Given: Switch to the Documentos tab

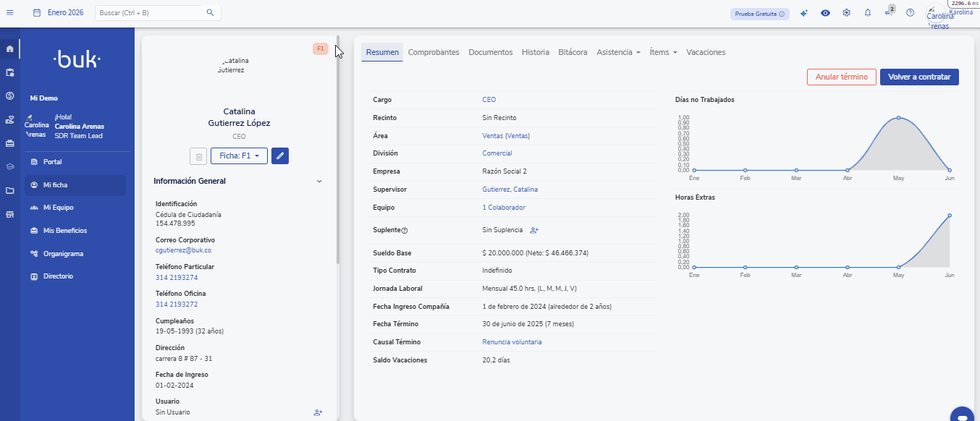Looking at the screenshot, I should pos(490,52).
